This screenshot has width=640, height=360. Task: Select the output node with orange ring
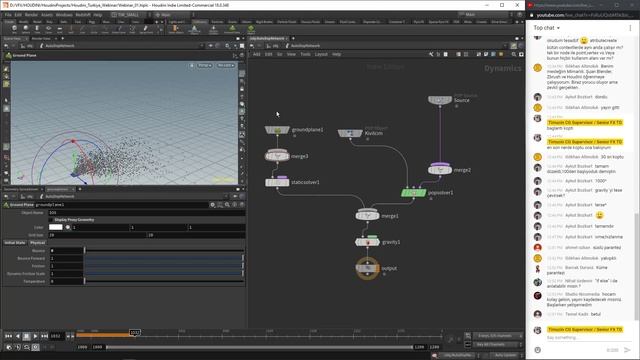click(x=367, y=268)
